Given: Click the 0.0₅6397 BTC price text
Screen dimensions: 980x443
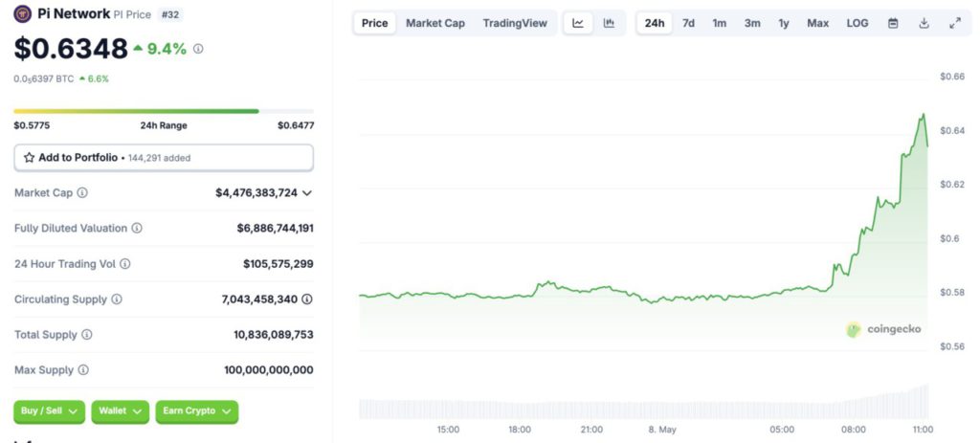Looking at the screenshot, I should 44,78.
